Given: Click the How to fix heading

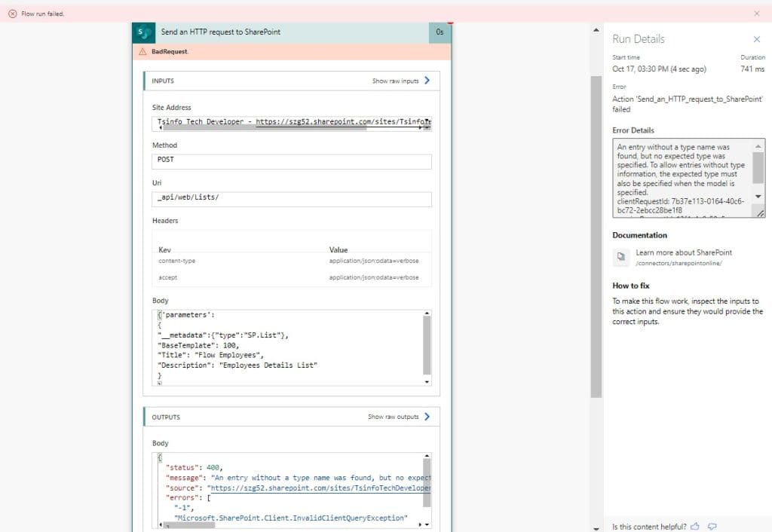Looking at the screenshot, I should click(x=631, y=286).
